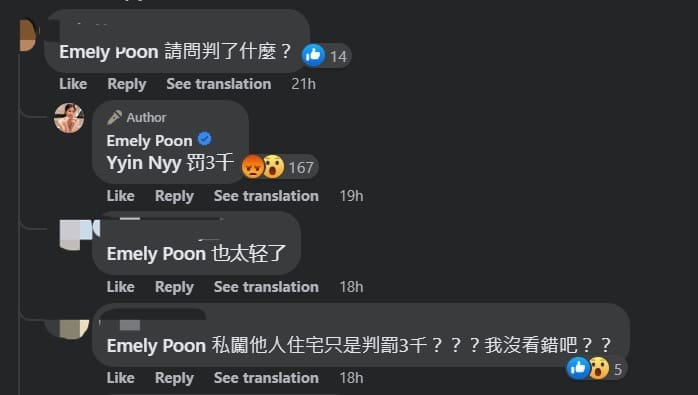Click the mentioned name Yyin Nyy
698x395 pixels.
tap(144, 163)
